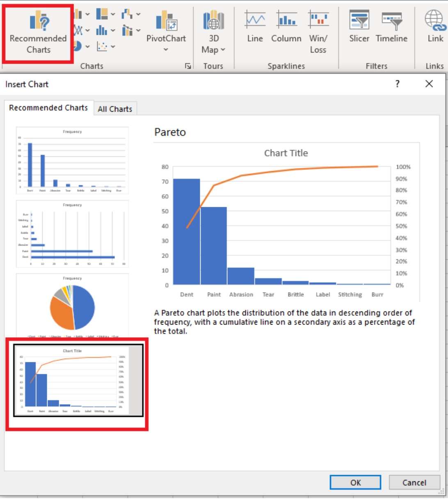This screenshot has width=448, height=501.
Task: Open the statistic chart dropdown arrow
Action: pos(113,30)
